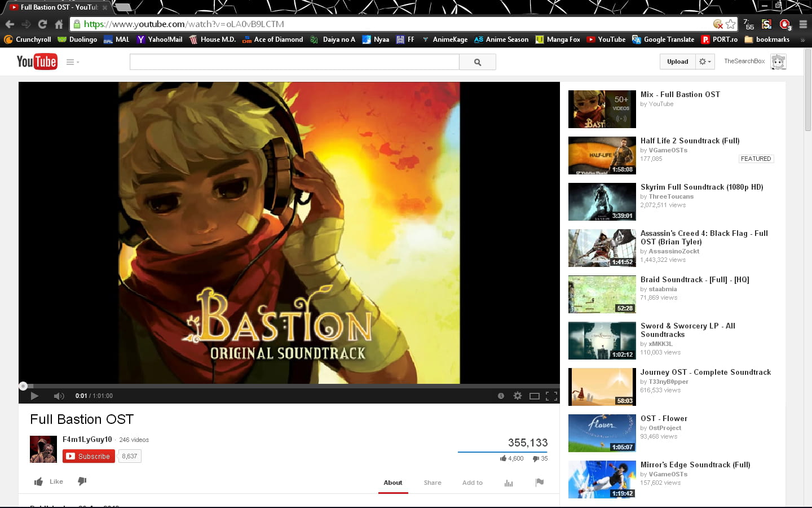812x508 pixels.
Task: Switch to the Share tab
Action: point(433,483)
